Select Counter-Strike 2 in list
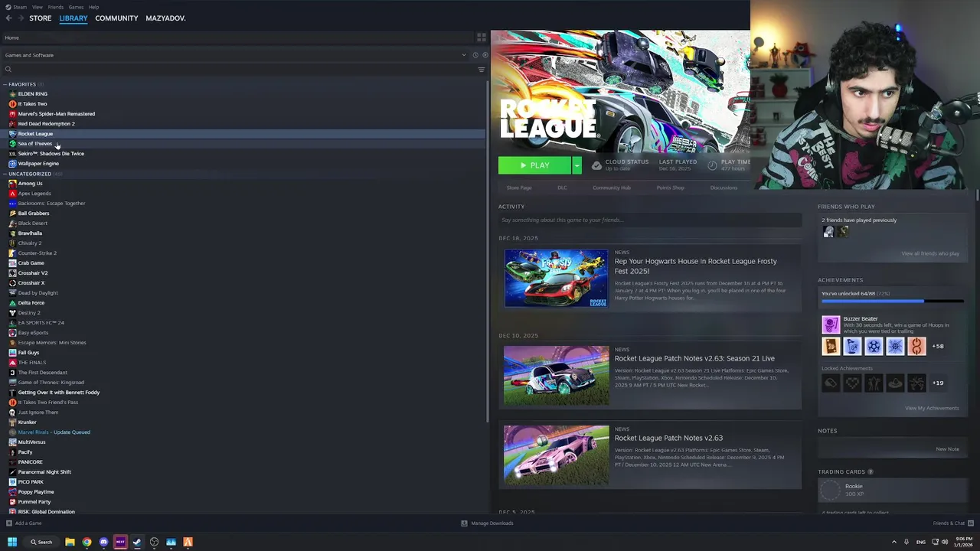 (37, 253)
